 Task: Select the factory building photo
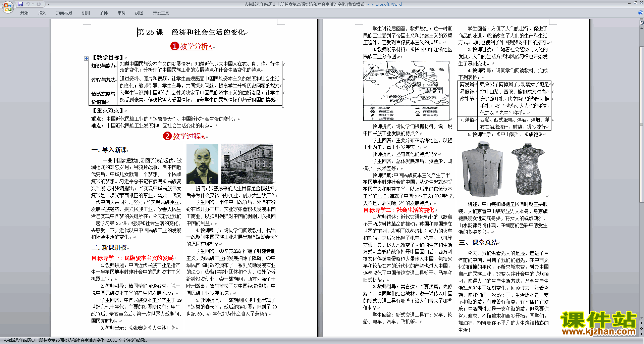pyautogui.click(x=247, y=164)
